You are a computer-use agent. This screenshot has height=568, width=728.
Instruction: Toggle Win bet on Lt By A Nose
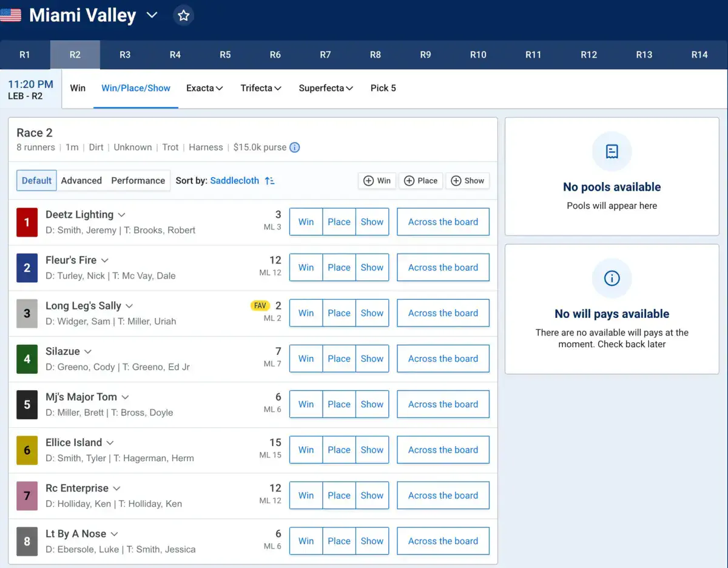click(x=306, y=541)
